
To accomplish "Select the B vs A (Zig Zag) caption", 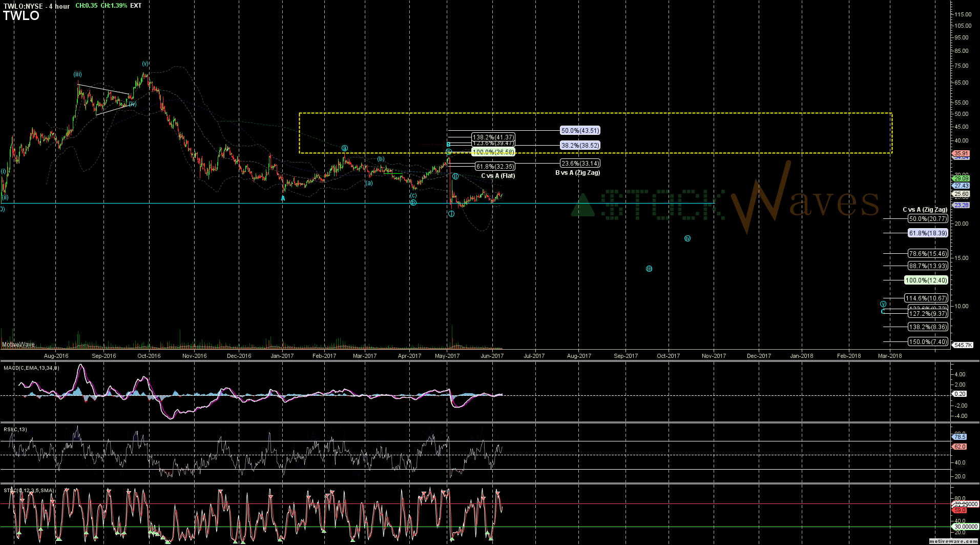I will tap(578, 173).
